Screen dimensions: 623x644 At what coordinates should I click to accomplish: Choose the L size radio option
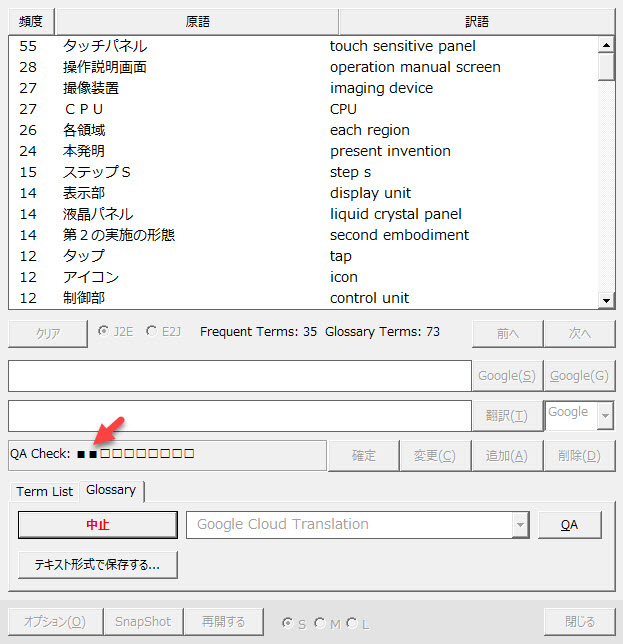[352, 623]
